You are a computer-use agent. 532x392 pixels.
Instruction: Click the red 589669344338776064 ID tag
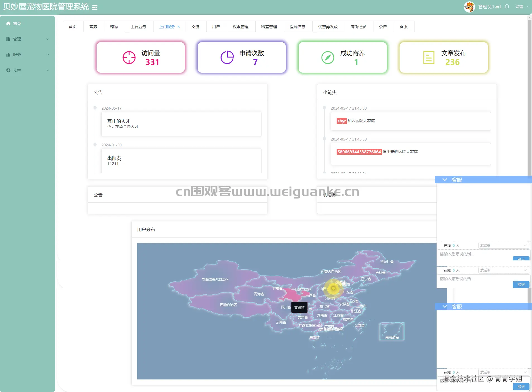[359, 152]
